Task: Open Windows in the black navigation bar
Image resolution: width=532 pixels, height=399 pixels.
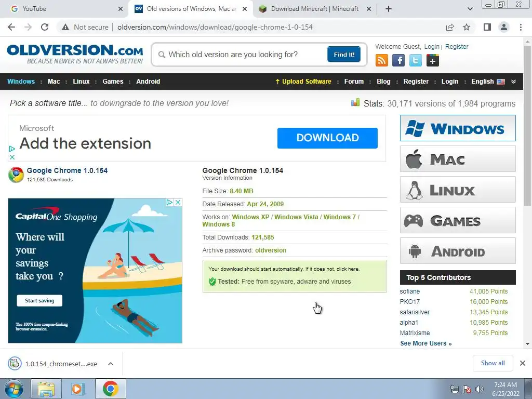Action: [21, 82]
